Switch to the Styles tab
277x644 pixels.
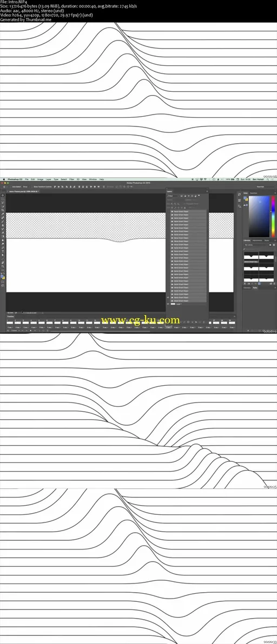coord(267,240)
